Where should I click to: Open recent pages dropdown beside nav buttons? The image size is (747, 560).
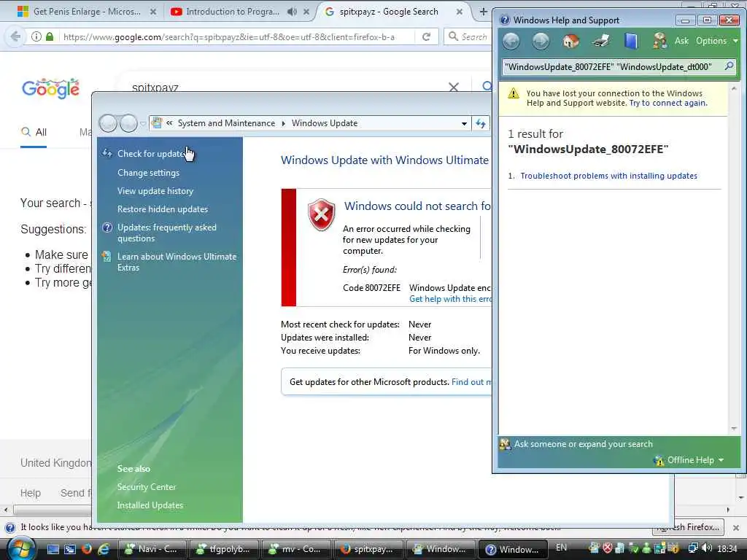coord(142,124)
